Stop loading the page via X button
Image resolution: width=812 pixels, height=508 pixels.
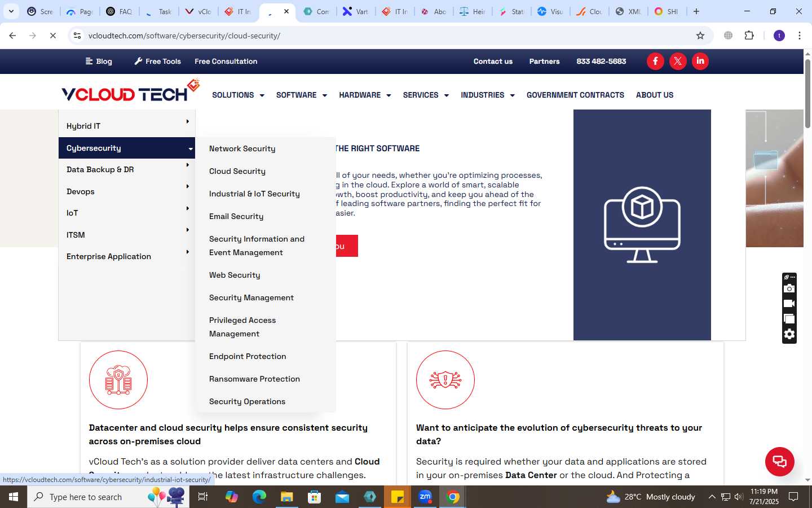click(x=52, y=36)
